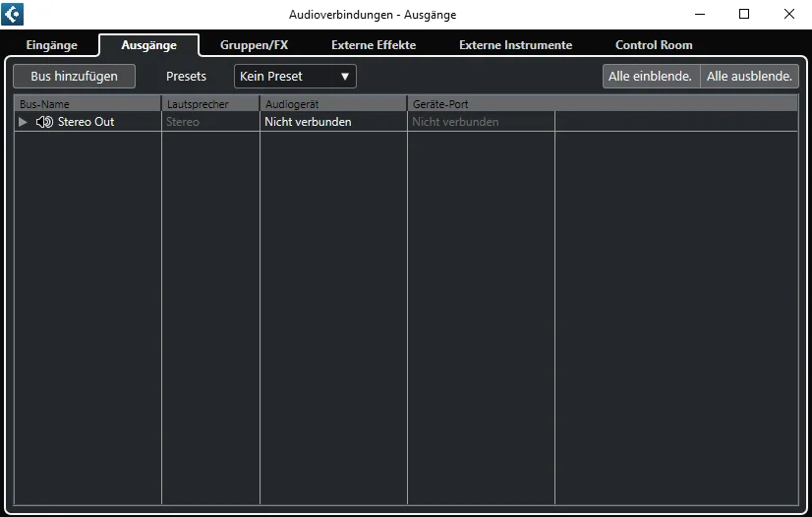
Task: Maximize the Audioverbindungen window
Action: [744, 14]
